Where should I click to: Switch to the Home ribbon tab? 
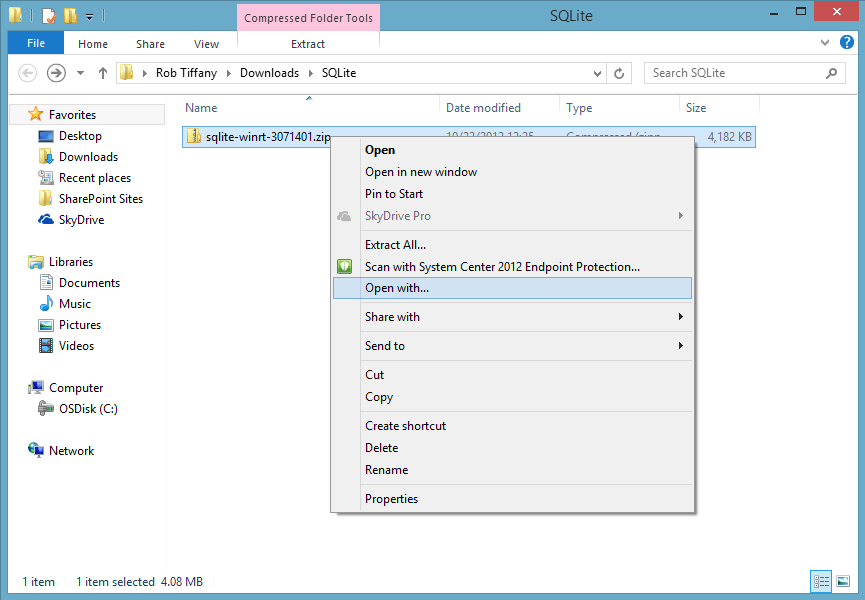[93, 44]
